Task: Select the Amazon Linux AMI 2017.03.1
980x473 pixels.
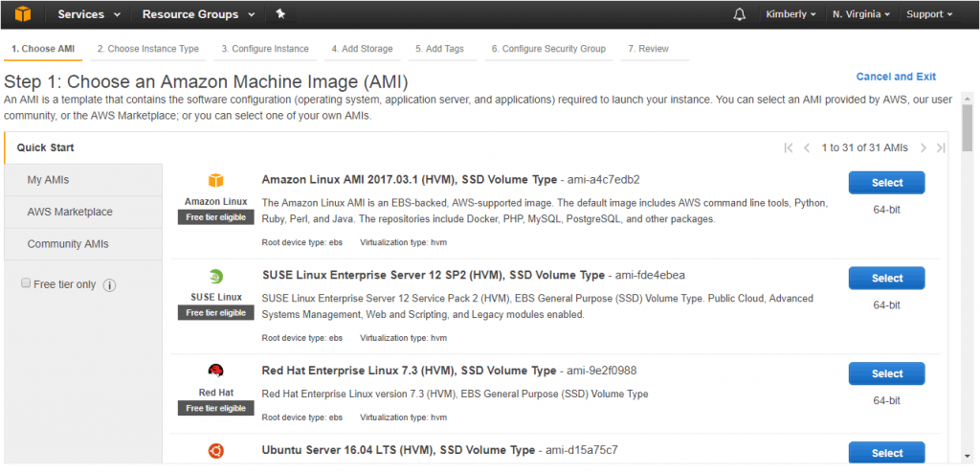Action: (886, 183)
